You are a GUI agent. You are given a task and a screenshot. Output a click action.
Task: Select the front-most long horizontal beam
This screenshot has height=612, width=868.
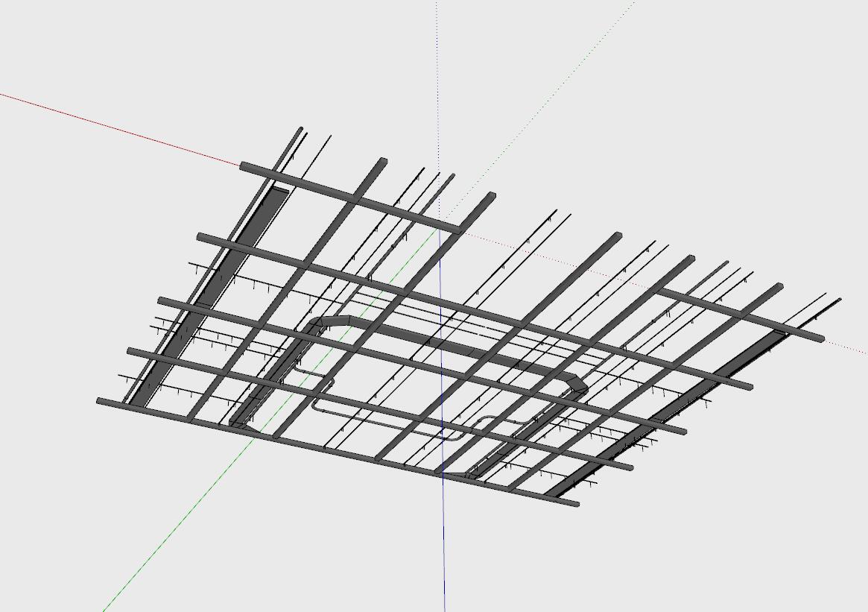335,452
